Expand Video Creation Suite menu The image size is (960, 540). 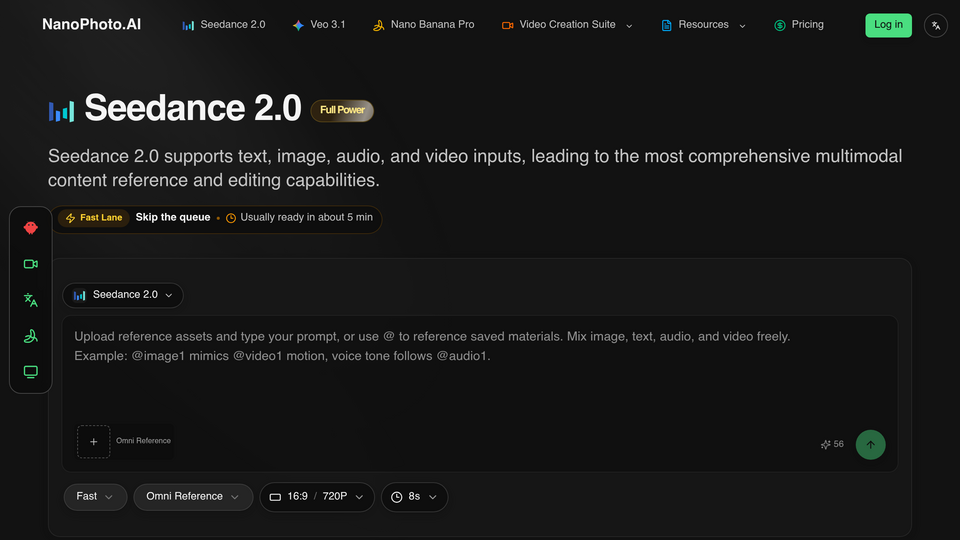pos(567,24)
